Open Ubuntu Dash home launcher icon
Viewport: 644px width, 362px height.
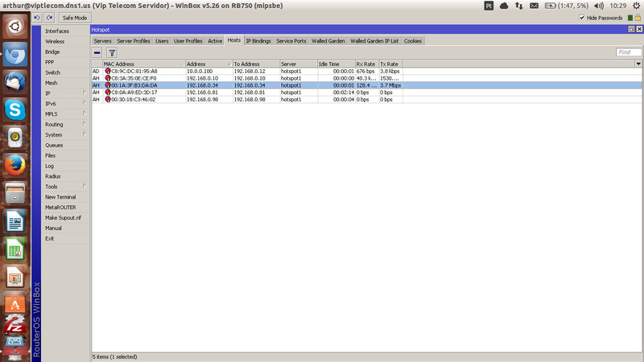click(15, 27)
